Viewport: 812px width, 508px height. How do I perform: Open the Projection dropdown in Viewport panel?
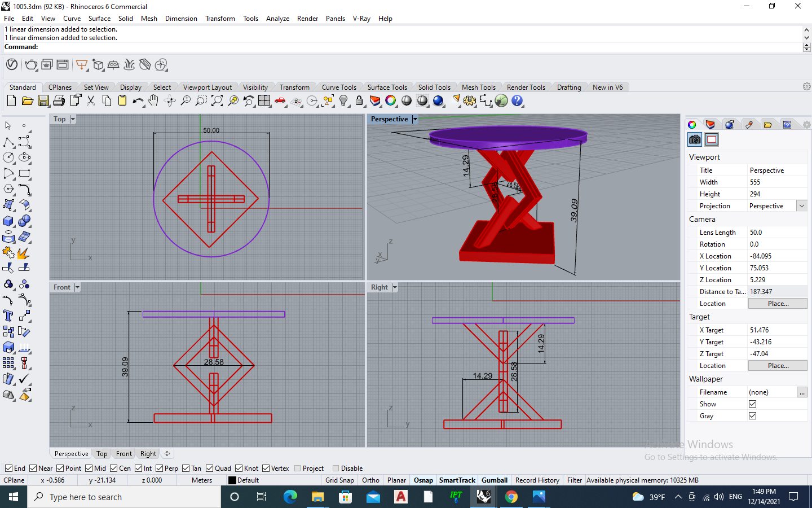(x=801, y=205)
